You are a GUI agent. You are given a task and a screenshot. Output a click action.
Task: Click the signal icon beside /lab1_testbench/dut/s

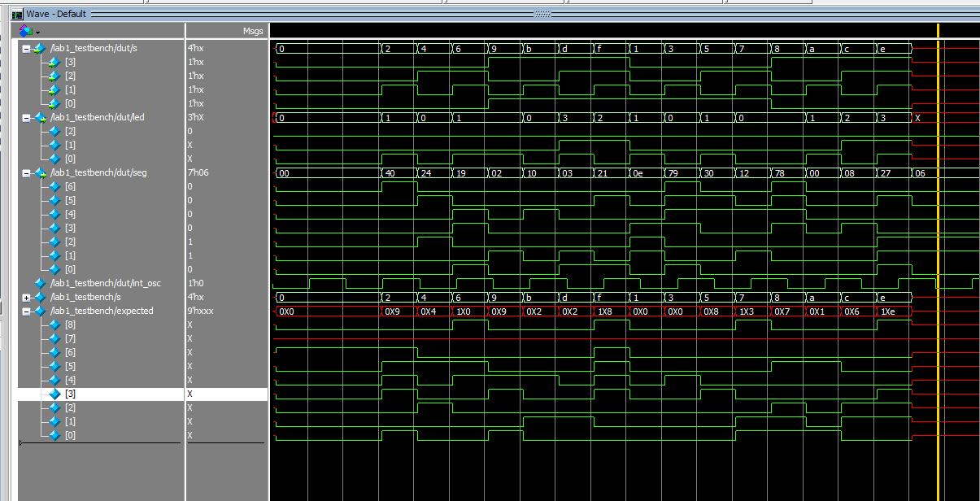point(38,48)
